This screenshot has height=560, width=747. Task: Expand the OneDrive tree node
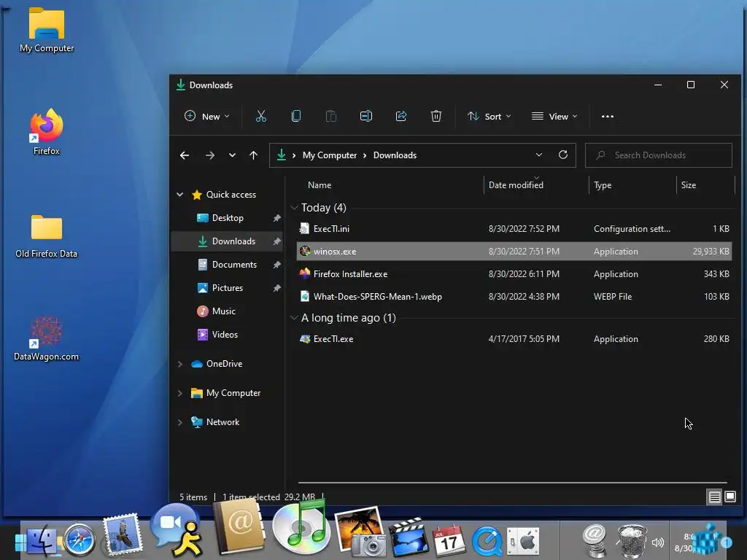pos(180,364)
